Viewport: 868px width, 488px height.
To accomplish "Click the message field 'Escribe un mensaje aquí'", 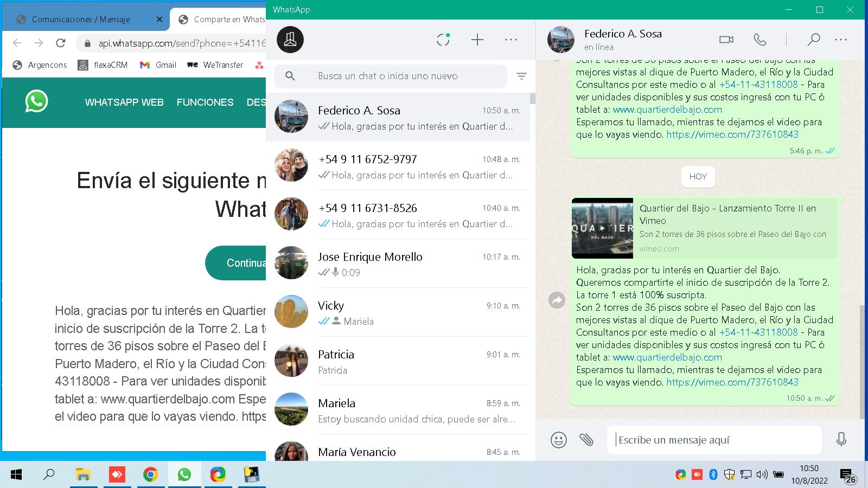I will [x=714, y=440].
